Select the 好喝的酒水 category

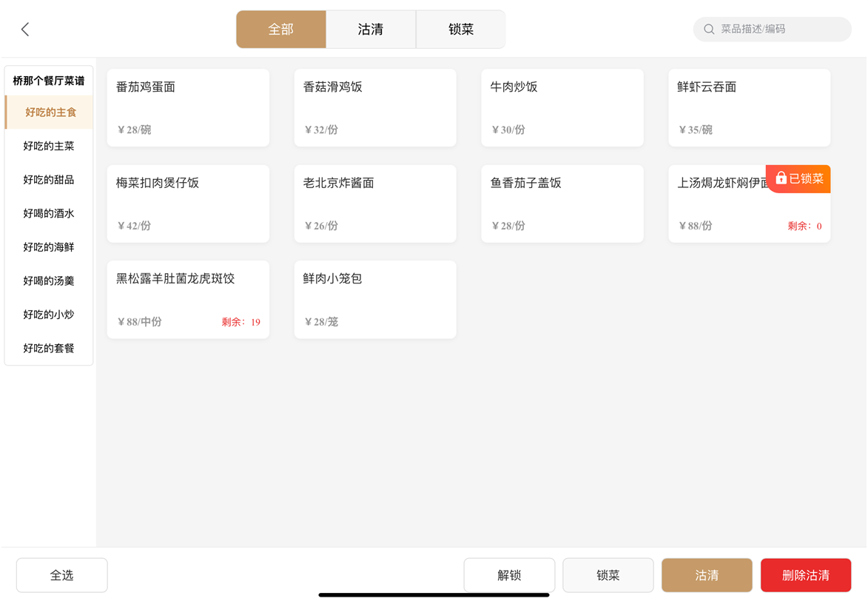[x=49, y=214]
